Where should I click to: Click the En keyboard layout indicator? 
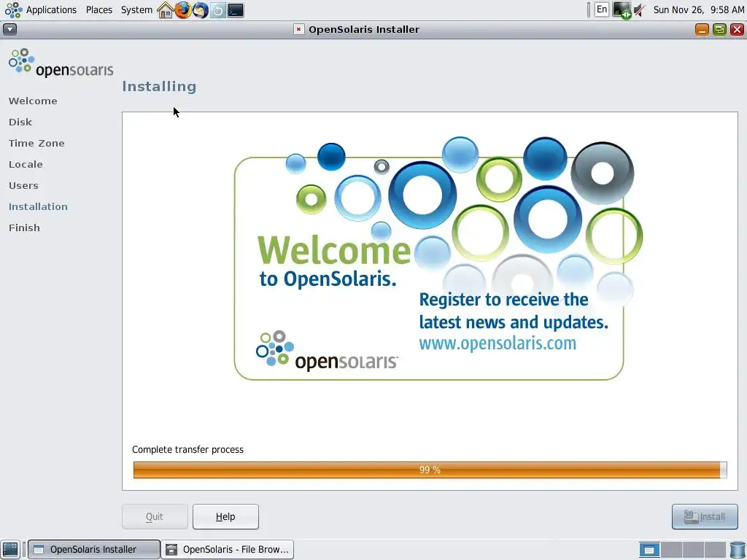pyautogui.click(x=602, y=9)
